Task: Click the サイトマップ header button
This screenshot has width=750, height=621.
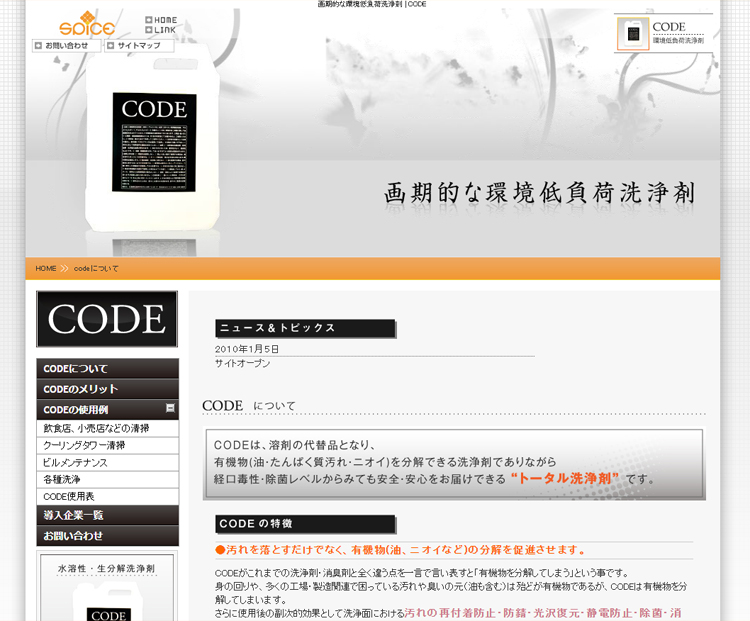Action: click(139, 45)
